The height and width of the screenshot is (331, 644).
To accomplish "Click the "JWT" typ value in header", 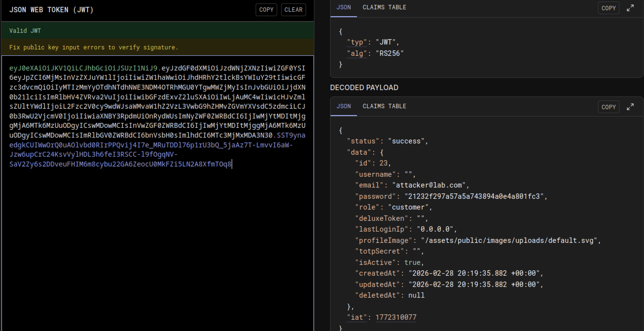I will [385, 42].
